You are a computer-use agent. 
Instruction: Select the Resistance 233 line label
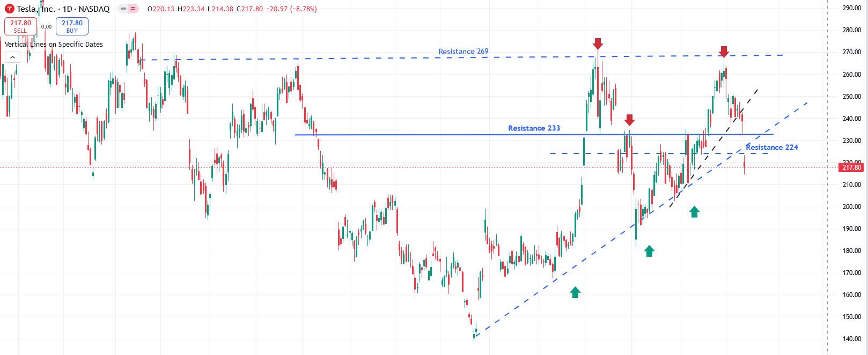click(534, 128)
